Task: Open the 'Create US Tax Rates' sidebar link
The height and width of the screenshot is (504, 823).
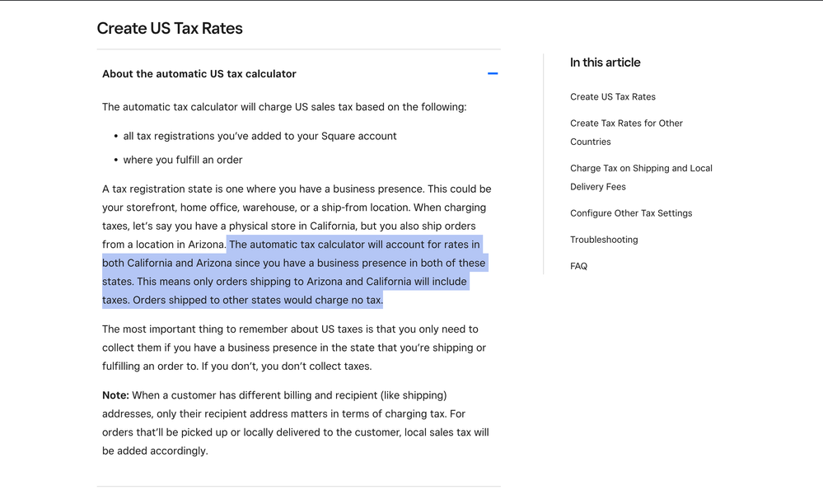Action: pos(613,97)
